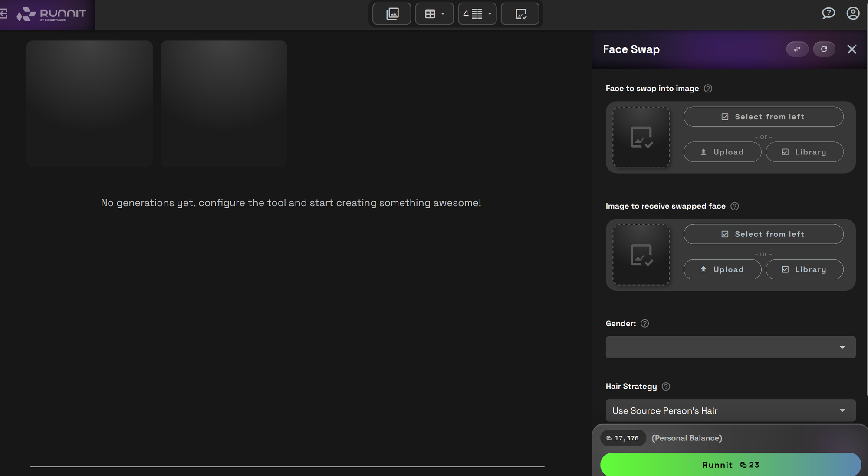868x476 pixels.
Task: Expand grid layout dropdown in top toolbar
Action: pyautogui.click(x=434, y=14)
